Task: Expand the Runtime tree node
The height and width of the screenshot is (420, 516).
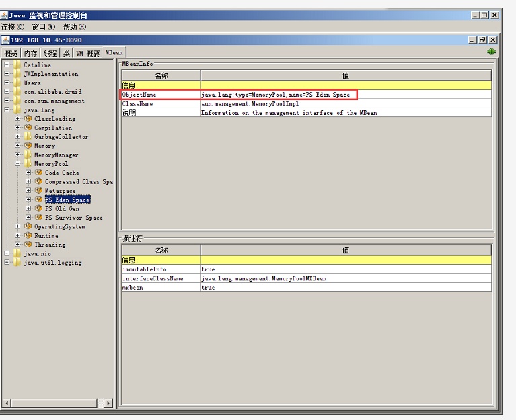Action: tap(17, 235)
